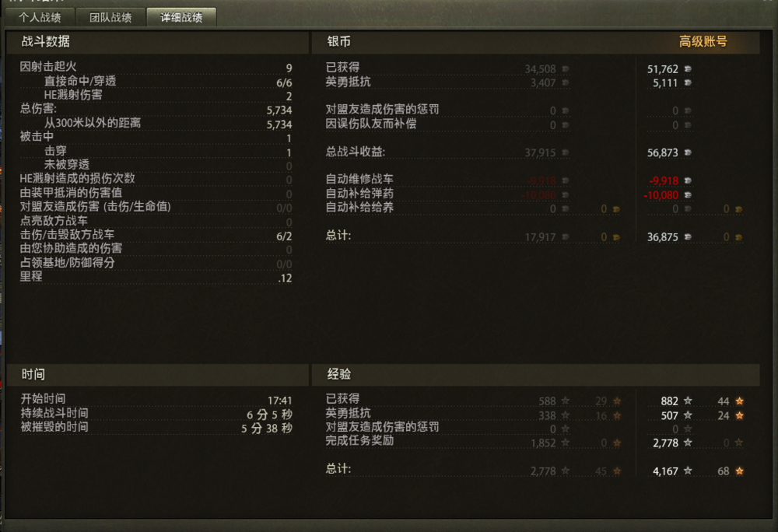The width and height of the screenshot is (778, 532).
Task: Click the 高级账号 premium account header
Action: pos(703,42)
